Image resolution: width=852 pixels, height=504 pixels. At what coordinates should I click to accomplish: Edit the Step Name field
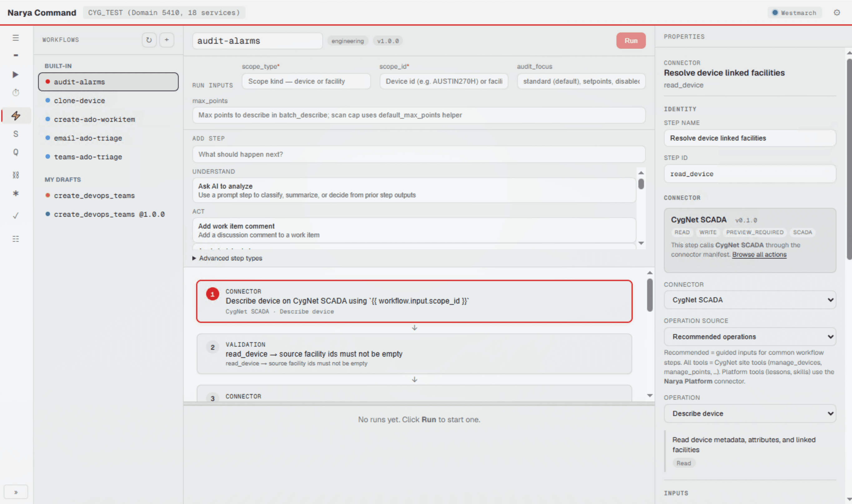750,138
